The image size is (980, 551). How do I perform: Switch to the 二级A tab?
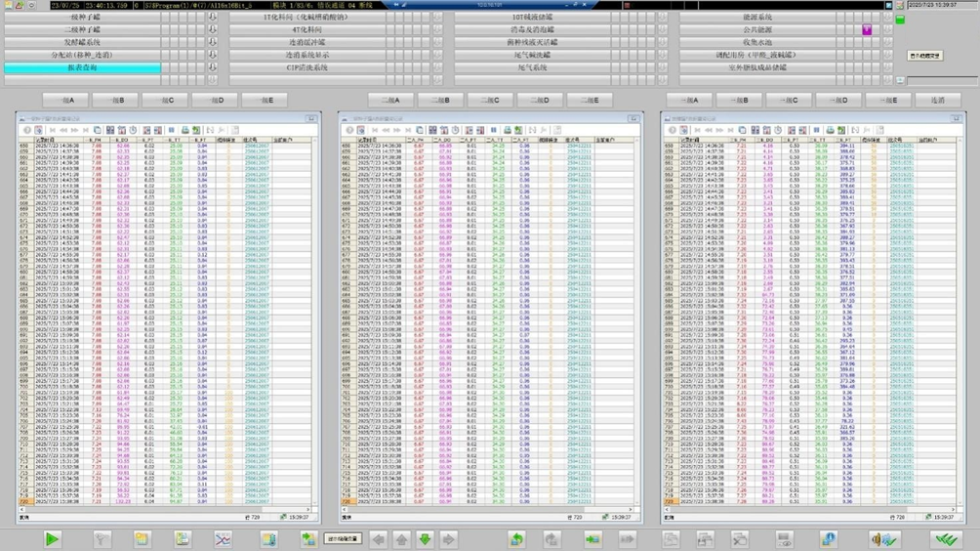point(390,100)
